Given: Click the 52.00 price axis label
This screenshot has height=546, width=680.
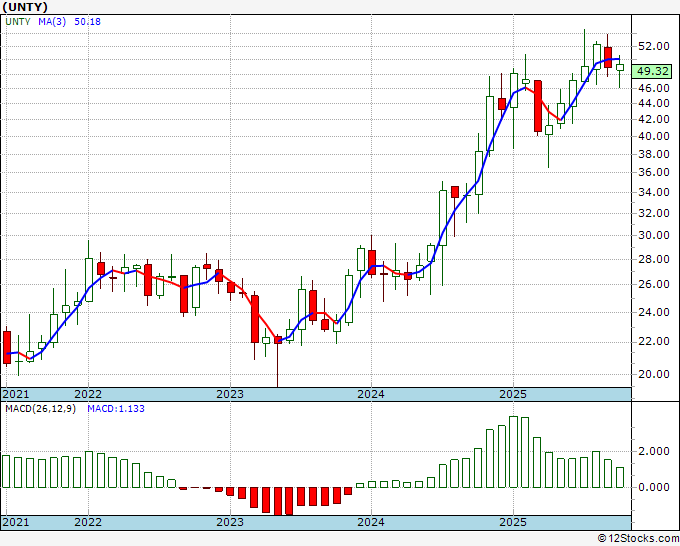Looking at the screenshot, I should (653, 47).
